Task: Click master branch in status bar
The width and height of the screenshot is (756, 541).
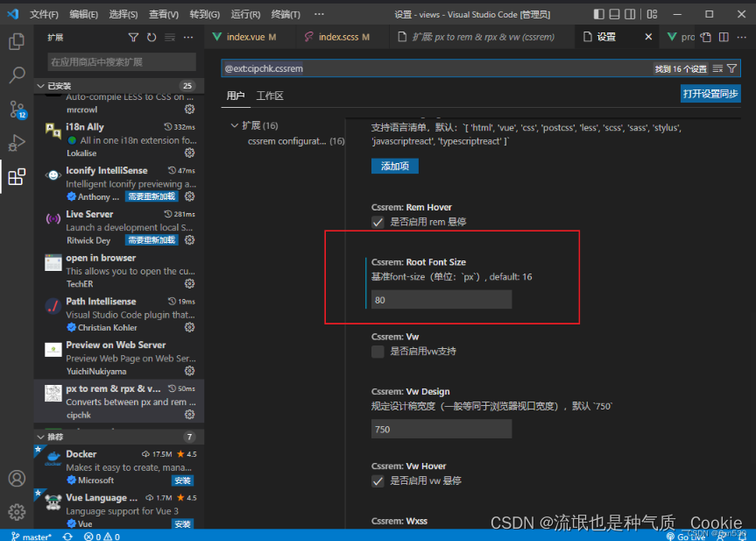Action: [32, 536]
